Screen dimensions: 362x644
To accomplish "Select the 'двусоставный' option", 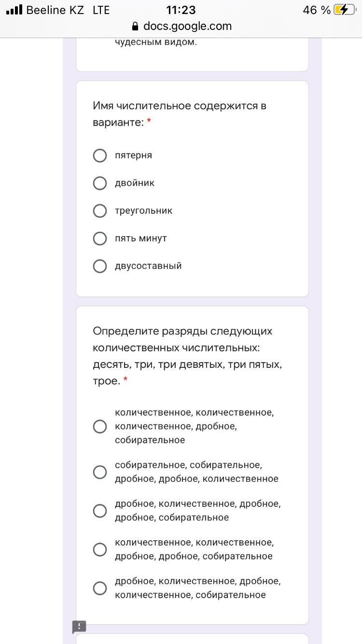I will tap(100, 266).
